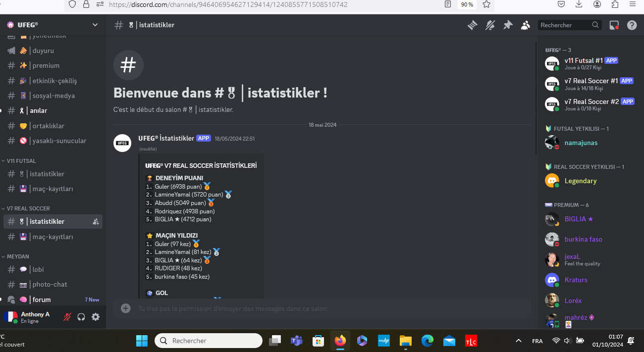Open File Explorer from taskbar
This screenshot has width=644, height=352.
tap(406, 341)
